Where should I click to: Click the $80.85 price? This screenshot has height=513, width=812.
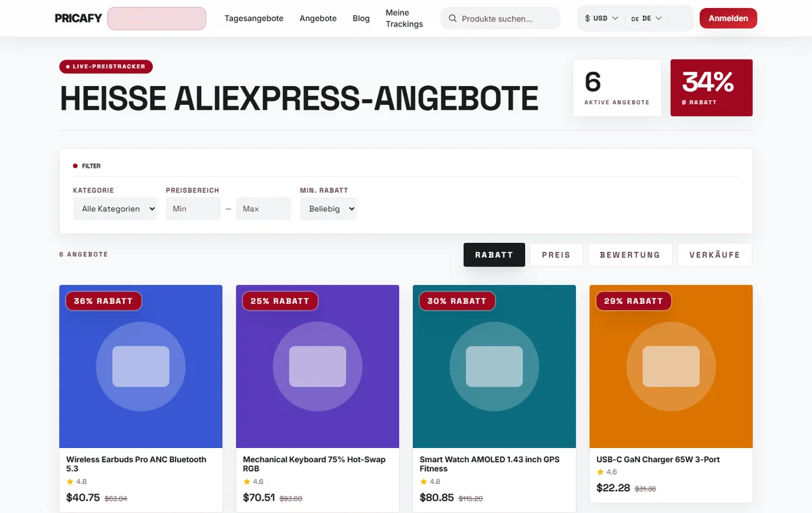436,497
